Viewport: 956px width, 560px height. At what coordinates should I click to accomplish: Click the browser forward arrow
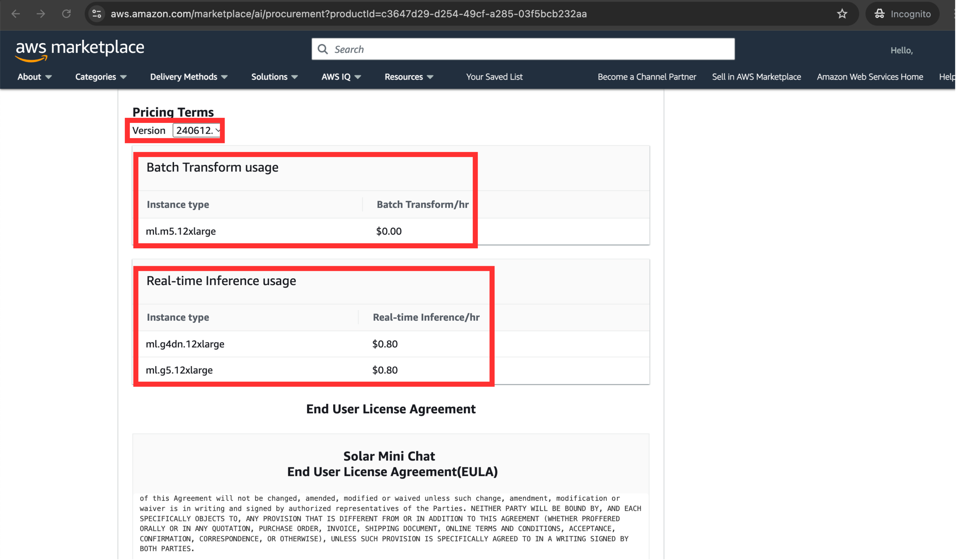coord(41,14)
